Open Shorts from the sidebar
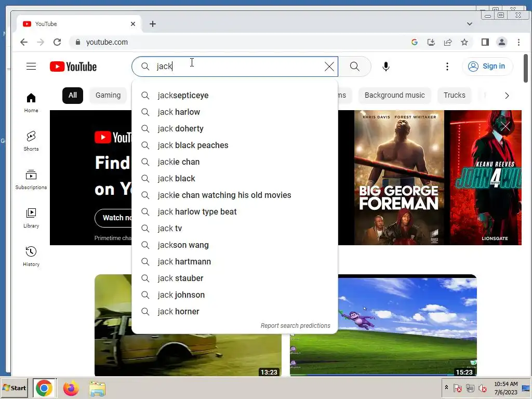This screenshot has height=399, width=532. (x=31, y=141)
